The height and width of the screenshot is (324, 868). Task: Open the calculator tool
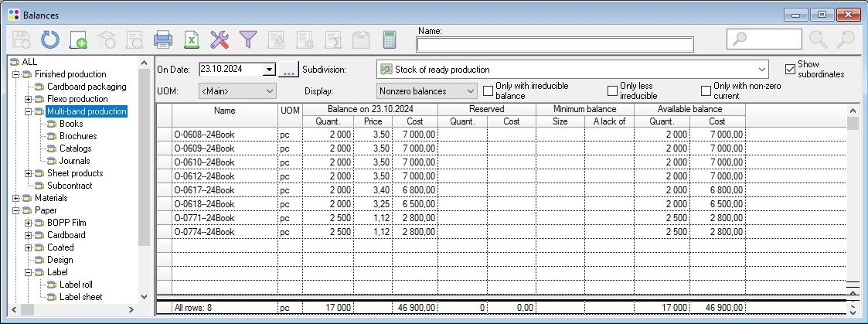click(x=390, y=39)
